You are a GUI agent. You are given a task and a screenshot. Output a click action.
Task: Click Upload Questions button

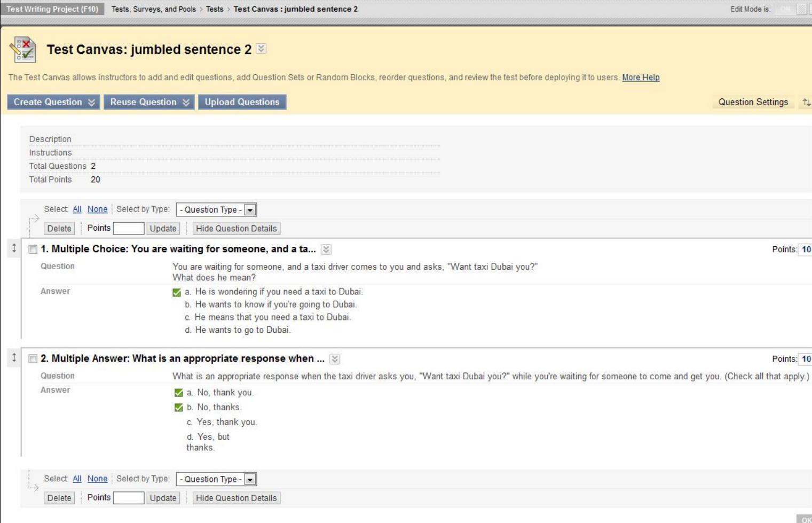click(242, 102)
